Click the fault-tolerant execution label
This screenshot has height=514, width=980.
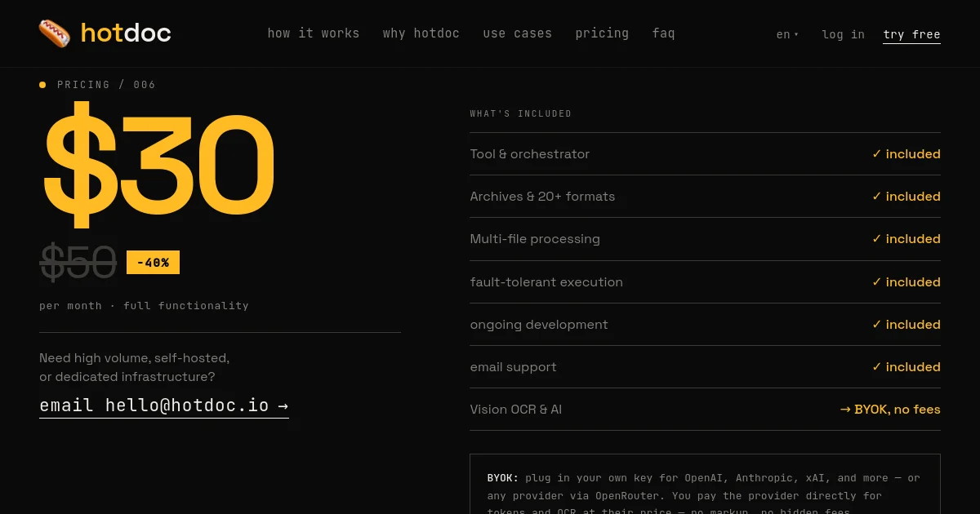546,282
